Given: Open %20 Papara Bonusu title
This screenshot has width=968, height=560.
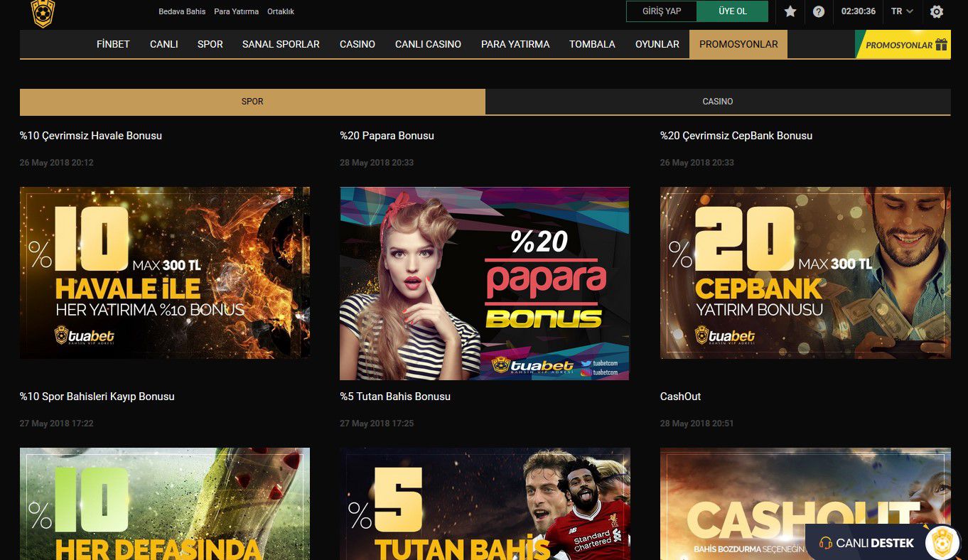Looking at the screenshot, I should (x=387, y=136).
